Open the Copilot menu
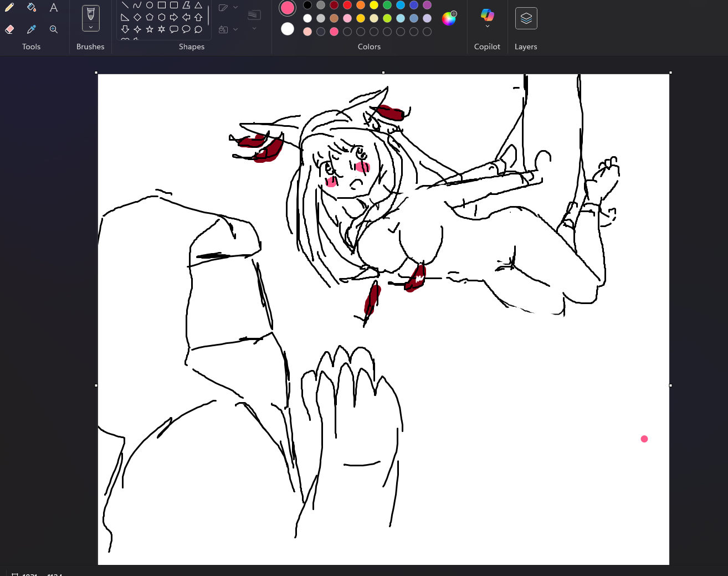This screenshot has width=728, height=576. 488,18
